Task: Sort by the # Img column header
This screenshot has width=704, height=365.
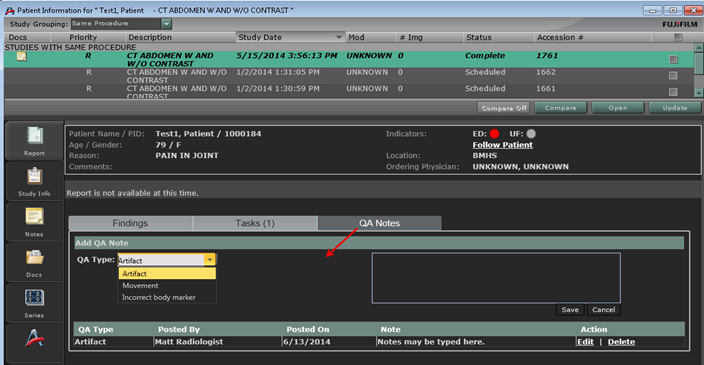Action: pyautogui.click(x=411, y=37)
